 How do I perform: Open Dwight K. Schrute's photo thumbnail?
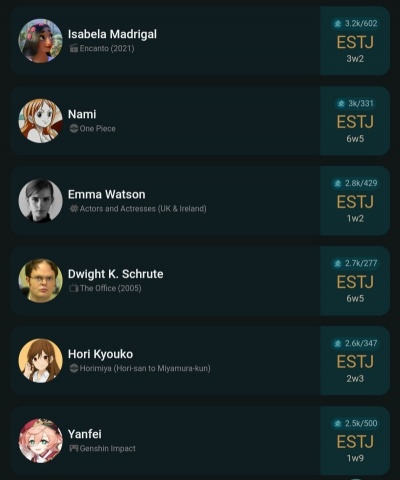[x=40, y=281]
